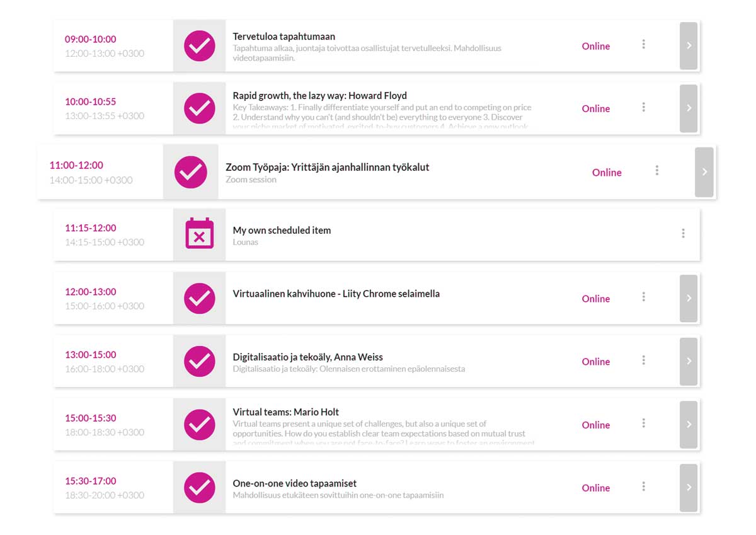Open three-dot menu for One-on-one video tapaamiset
Image resolution: width=756 pixels, height=535 pixels.
(643, 486)
